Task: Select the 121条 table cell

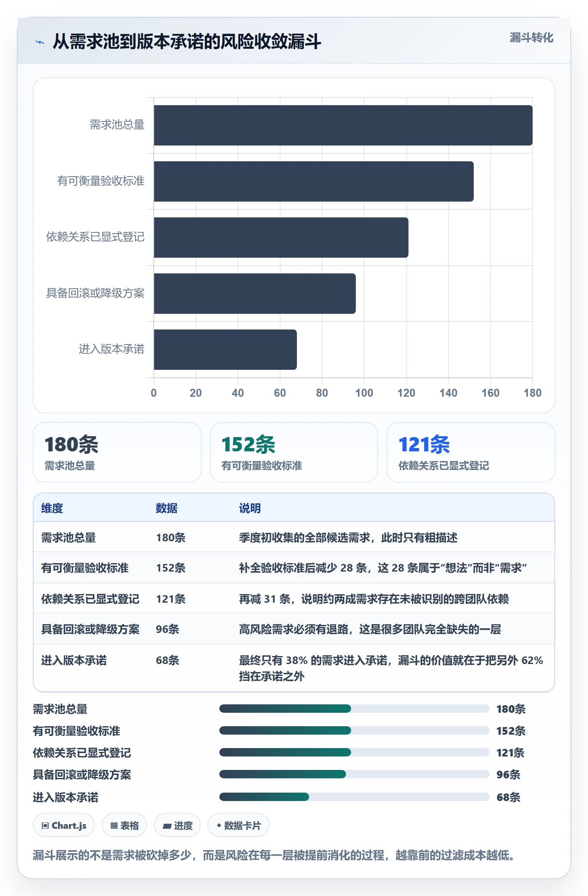Action: click(171, 599)
